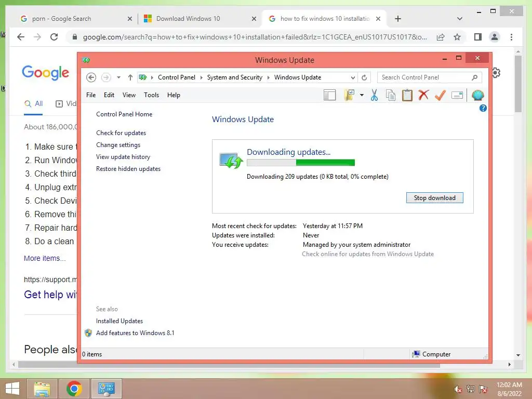Click the Cut scissors icon in toolbar

pyautogui.click(x=374, y=96)
